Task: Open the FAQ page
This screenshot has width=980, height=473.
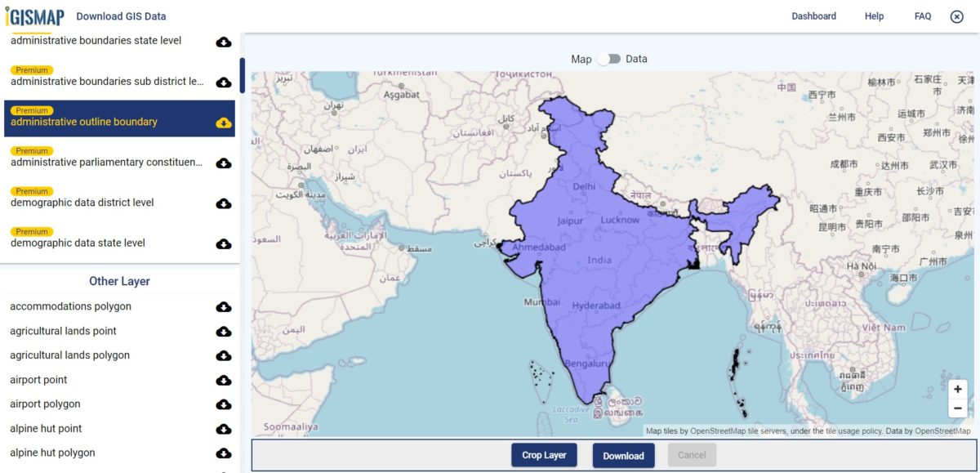Action: pos(922,16)
